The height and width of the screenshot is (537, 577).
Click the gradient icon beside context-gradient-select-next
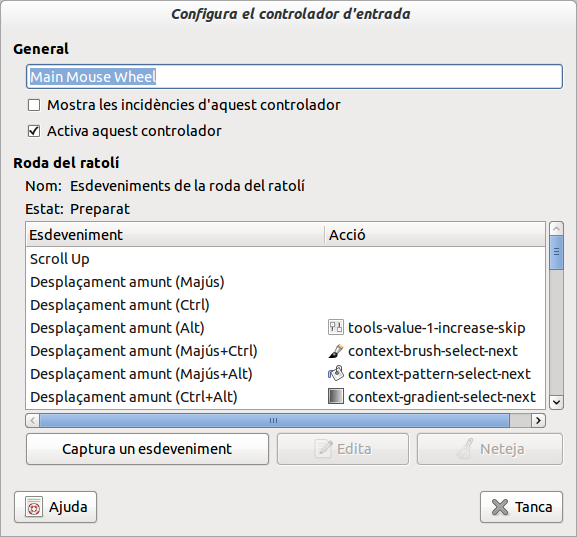pyautogui.click(x=336, y=396)
